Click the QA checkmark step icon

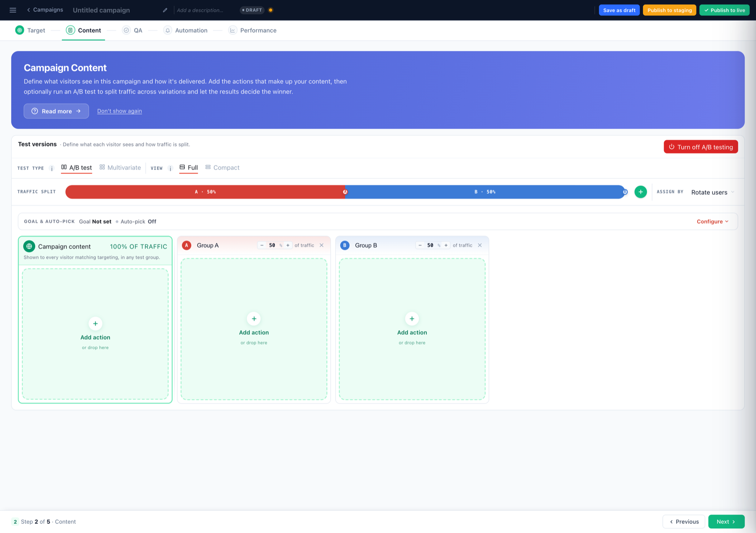point(126,30)
